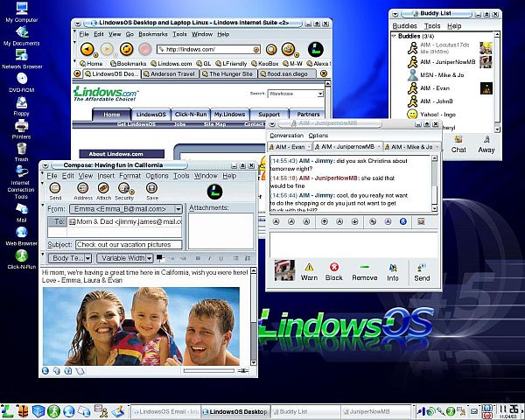The height and width of the screenshot is (420, 525).
Task: Click the Subject input field
Action: (x=129, y=244)
